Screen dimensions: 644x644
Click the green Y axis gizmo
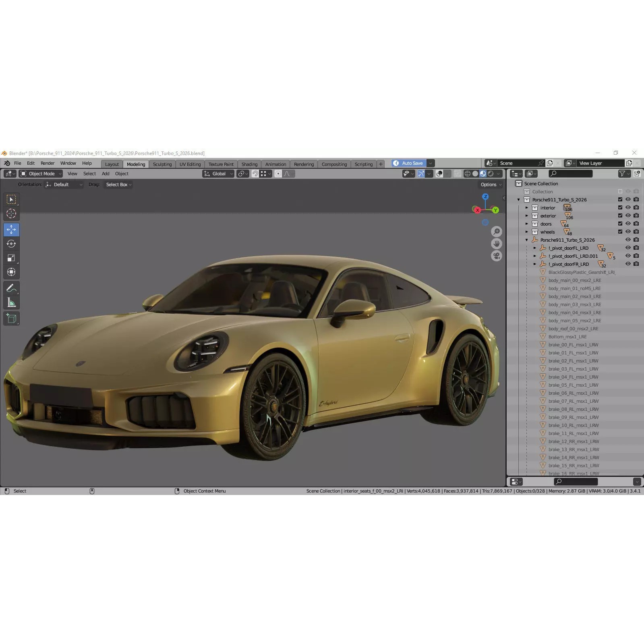point(495,210)
